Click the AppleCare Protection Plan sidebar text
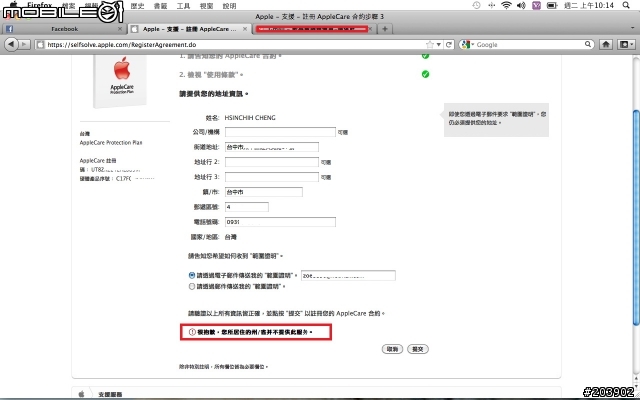 pyautogui.click(x=111, y=142)
